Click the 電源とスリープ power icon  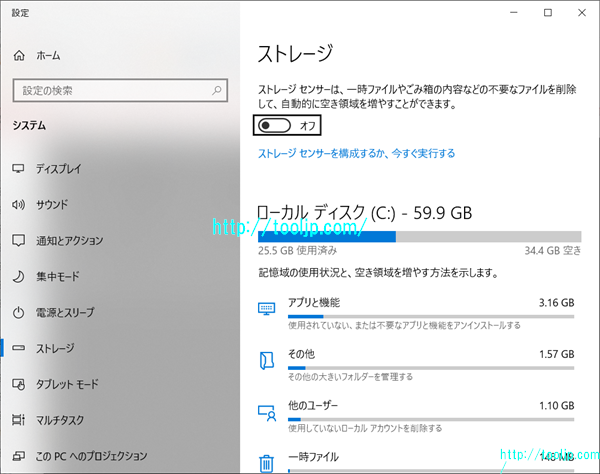pyautogui.click(x=18, y=313)
